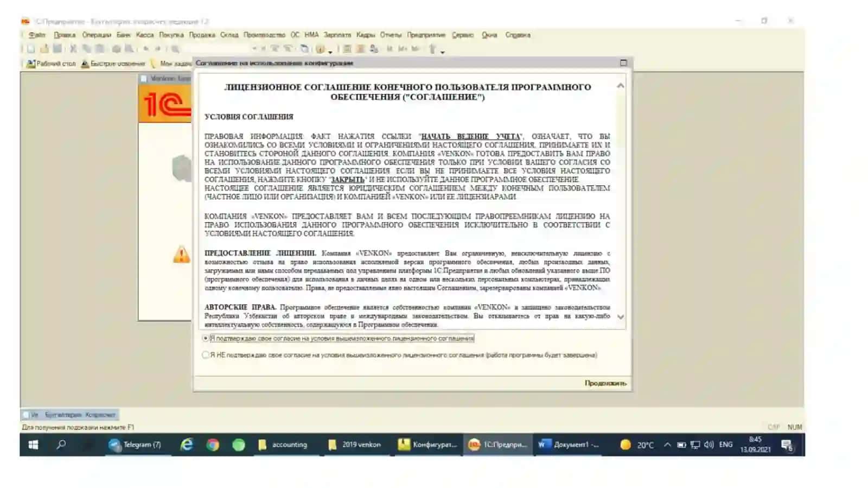The image size is (868, 488).
Task: Open the Производство menu
Action: [264, 35]
